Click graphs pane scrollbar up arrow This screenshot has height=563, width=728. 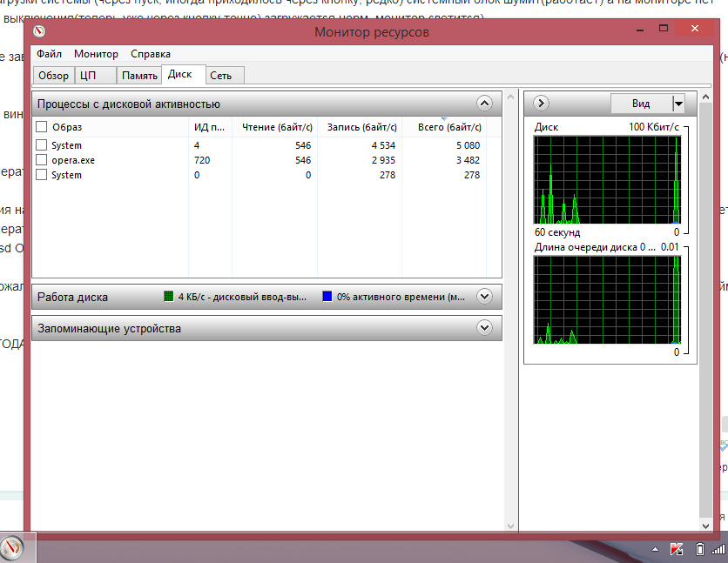(705, 97)
